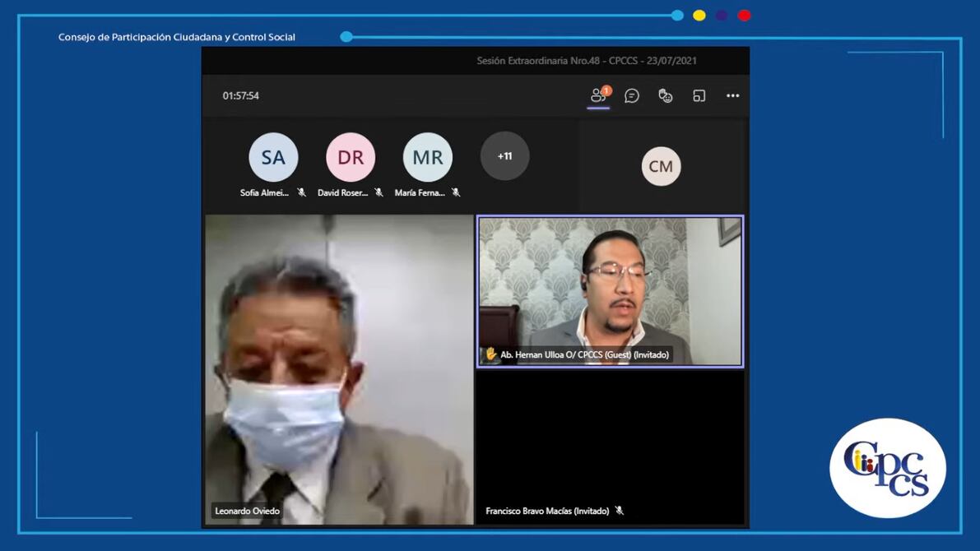Click the rooms icon in meeting toolbar

pyautogui.click(x=699, y=96)
